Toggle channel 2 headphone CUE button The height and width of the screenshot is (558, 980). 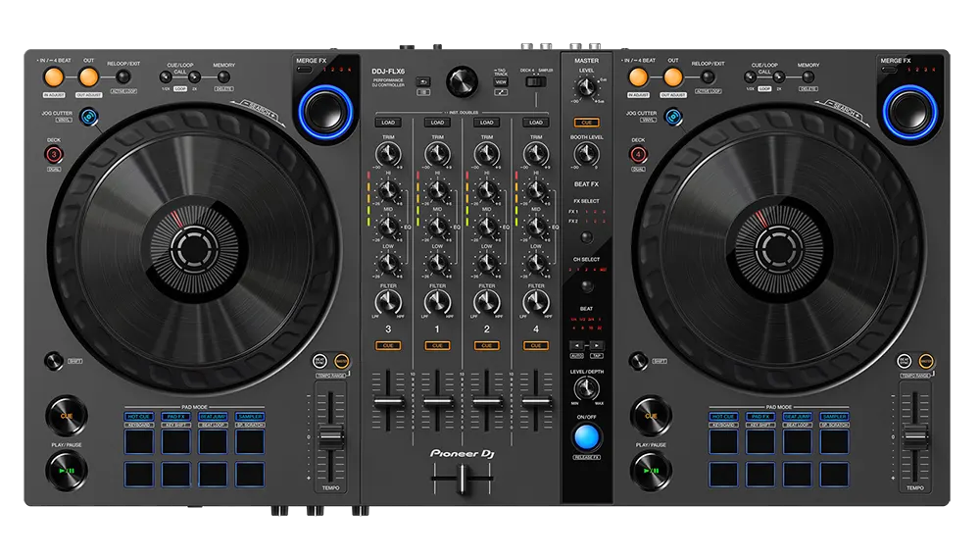[x=487, y=345]
